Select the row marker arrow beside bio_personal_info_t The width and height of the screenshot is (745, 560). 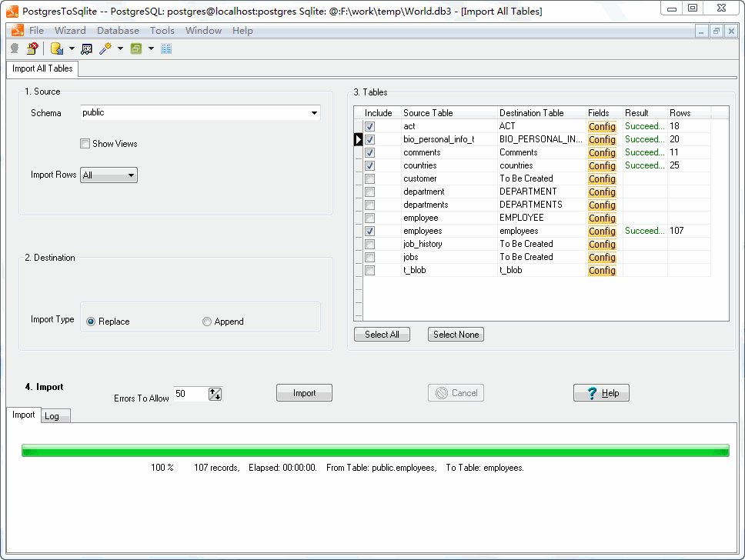point(359,140)
